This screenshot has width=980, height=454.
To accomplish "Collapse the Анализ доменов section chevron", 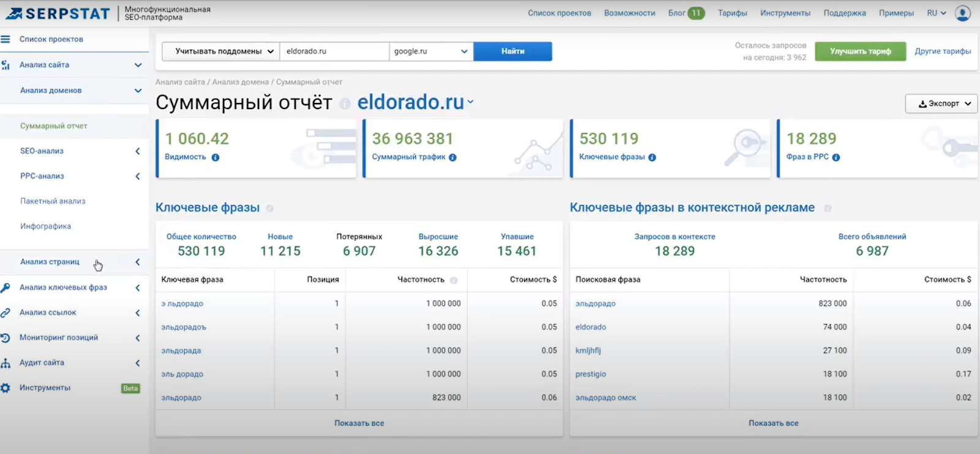I will tap(138, 91).
